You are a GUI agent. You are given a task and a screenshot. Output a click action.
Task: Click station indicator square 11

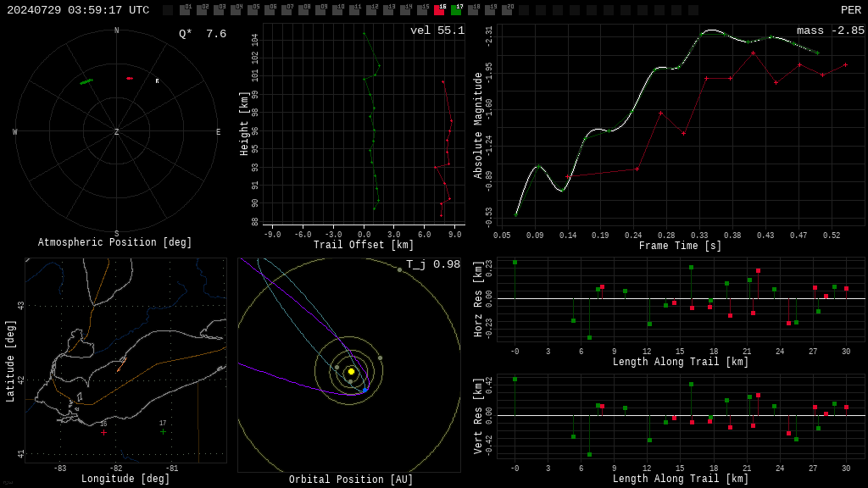click(354, 10)
